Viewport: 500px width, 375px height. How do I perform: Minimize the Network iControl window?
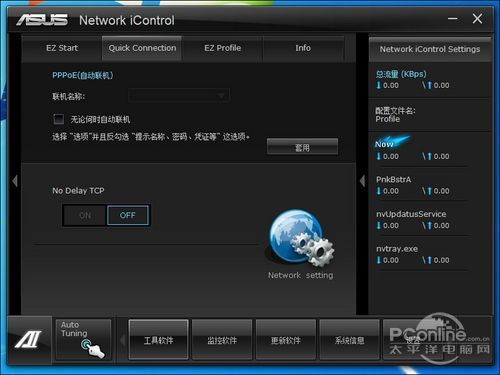click(x=452, y=18)
